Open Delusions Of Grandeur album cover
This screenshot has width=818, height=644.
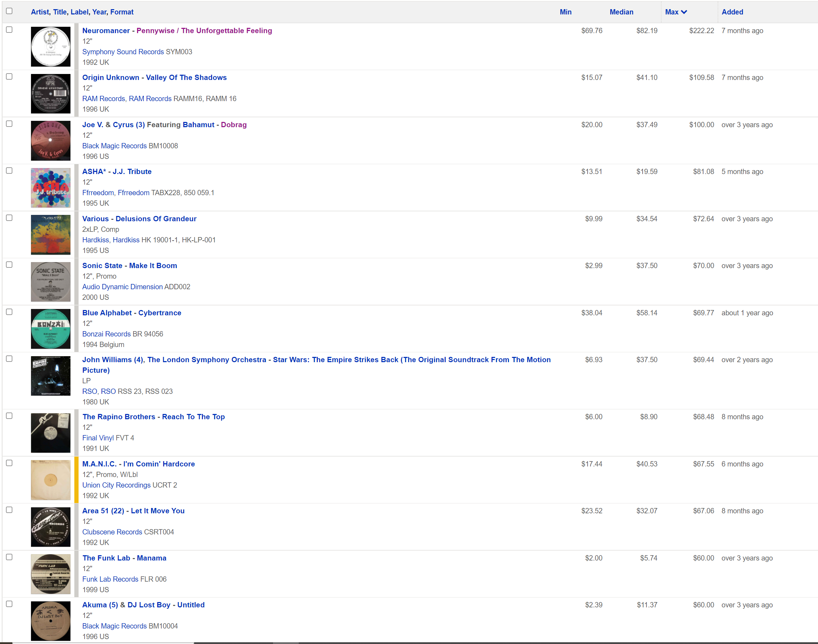(50, 235)
